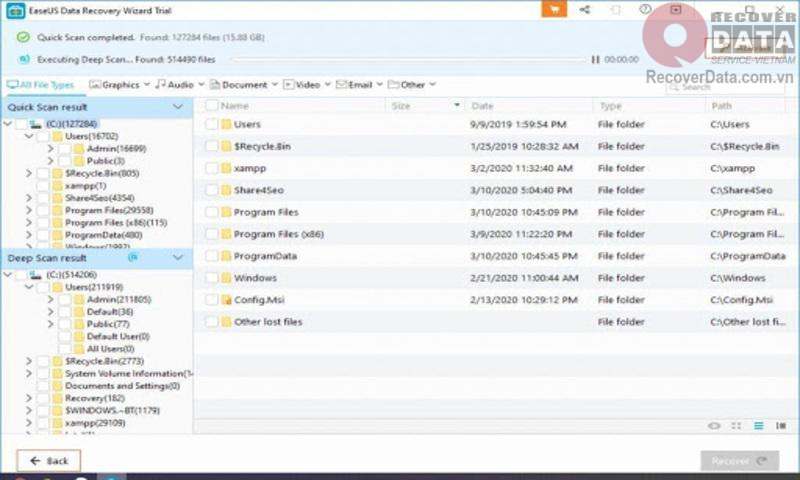Select Default(36) in Deep Scan tree
800x480 pixels.
[x=110, y=312]
